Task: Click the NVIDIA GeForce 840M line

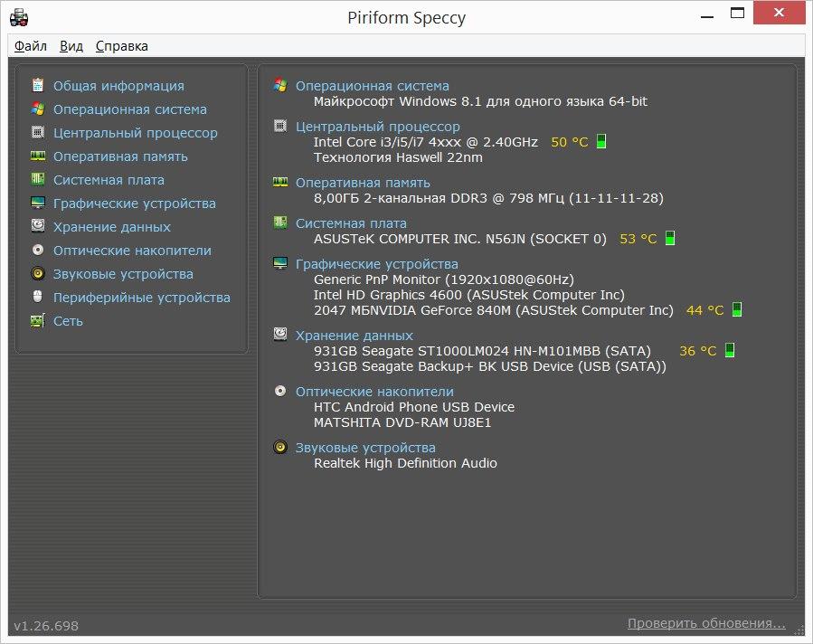Action: pos(494,310)
